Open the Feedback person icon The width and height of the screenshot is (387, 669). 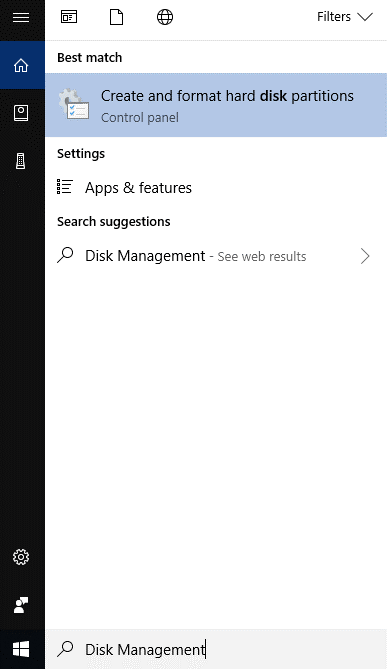coord(21,605)
